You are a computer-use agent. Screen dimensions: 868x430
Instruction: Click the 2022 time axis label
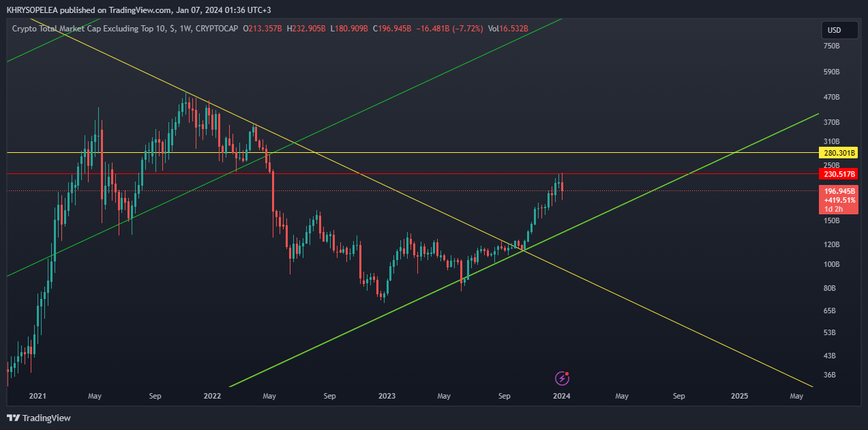click(x=213, y=396)
